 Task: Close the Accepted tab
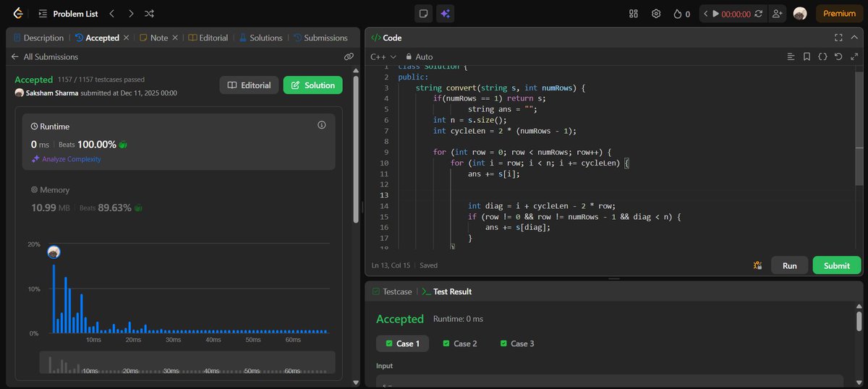tap(126, 38)
